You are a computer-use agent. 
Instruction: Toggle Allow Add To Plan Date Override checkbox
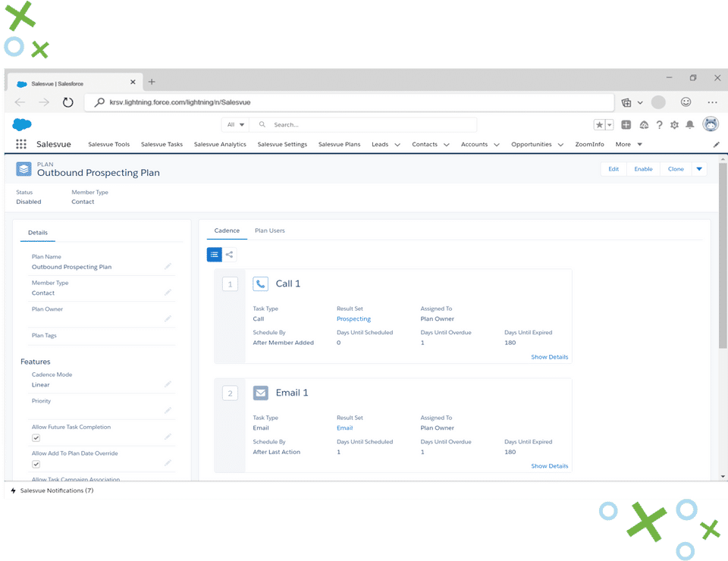click(36, 464)
